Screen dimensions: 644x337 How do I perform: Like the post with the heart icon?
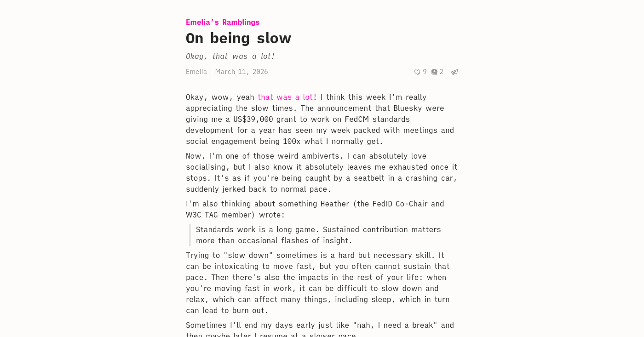[417, 72]
